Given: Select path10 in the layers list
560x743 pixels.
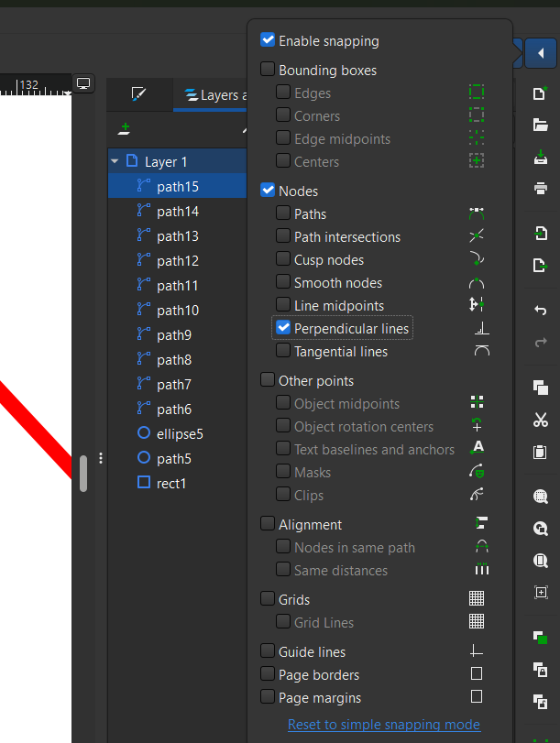Looking at the screenshot, I should coord(177,310).
